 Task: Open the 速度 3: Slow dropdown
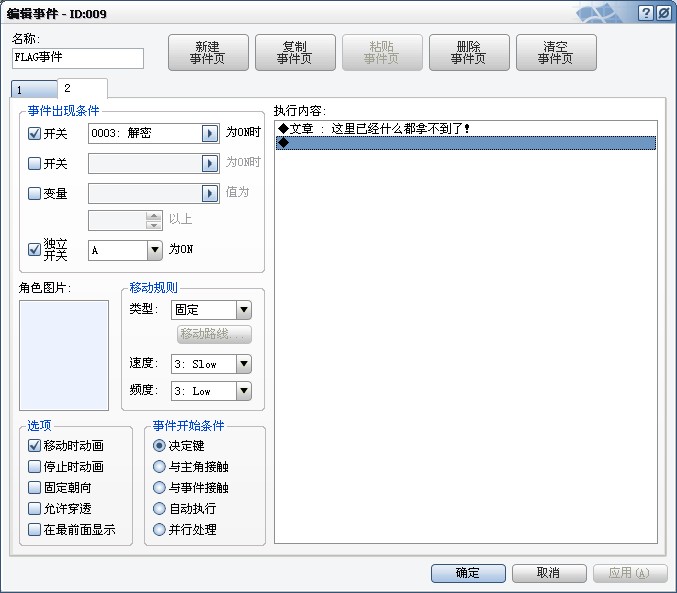[211, 364]
